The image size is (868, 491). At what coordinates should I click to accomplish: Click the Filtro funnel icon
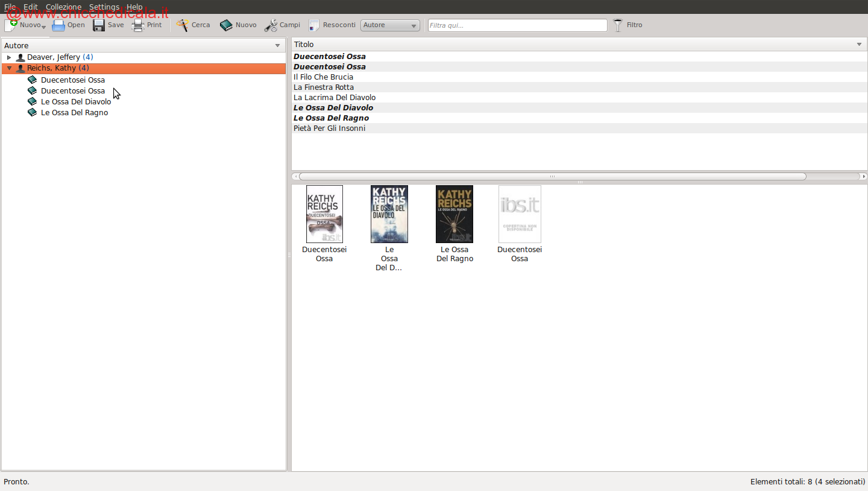click(x=618, y=25)
